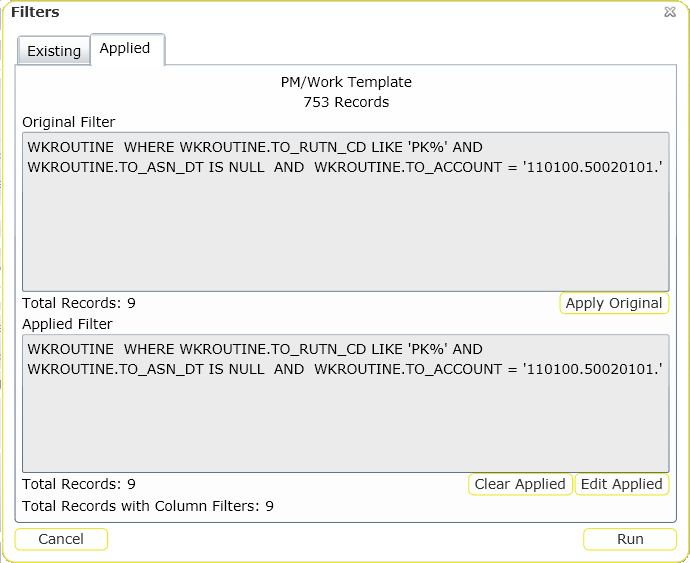The image size is (690, 563).
Task: Click Total Records count below Original Filter box
Action: (x=79, y=303)
